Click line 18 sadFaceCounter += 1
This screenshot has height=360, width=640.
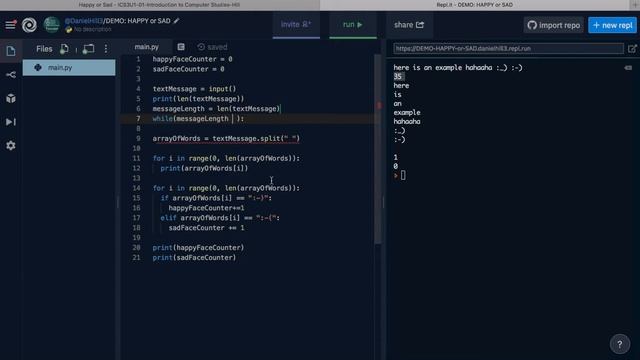[207, 228]
